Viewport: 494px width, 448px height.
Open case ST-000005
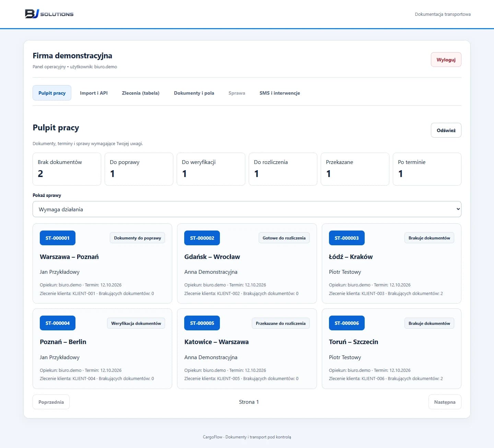tap(202, 323)
